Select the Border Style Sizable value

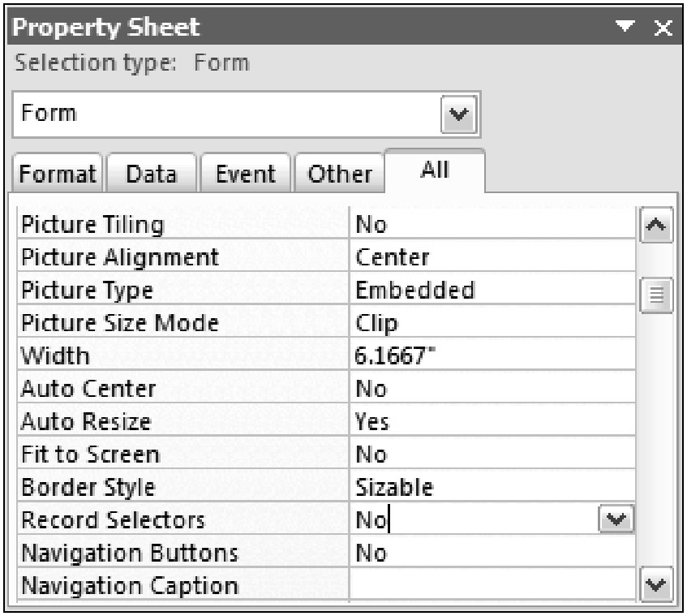[492, 487]
